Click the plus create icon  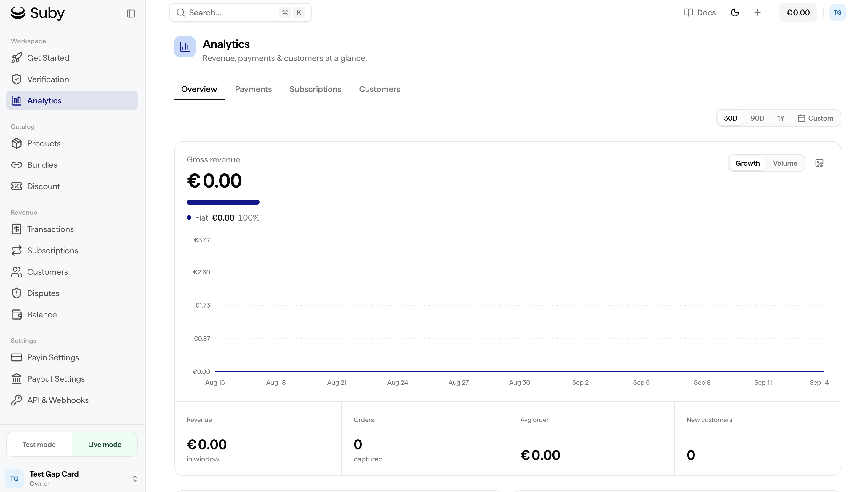click(758, 12)
